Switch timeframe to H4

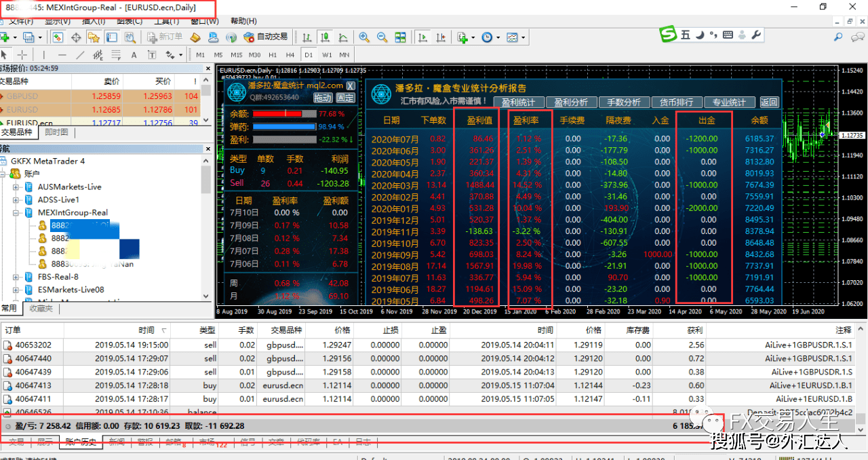tap(290, 55)
